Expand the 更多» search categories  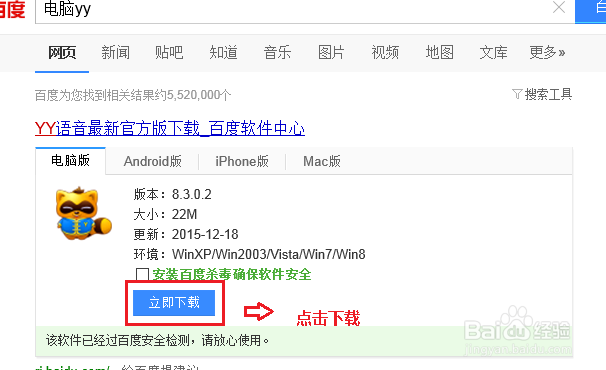point(547,53)
